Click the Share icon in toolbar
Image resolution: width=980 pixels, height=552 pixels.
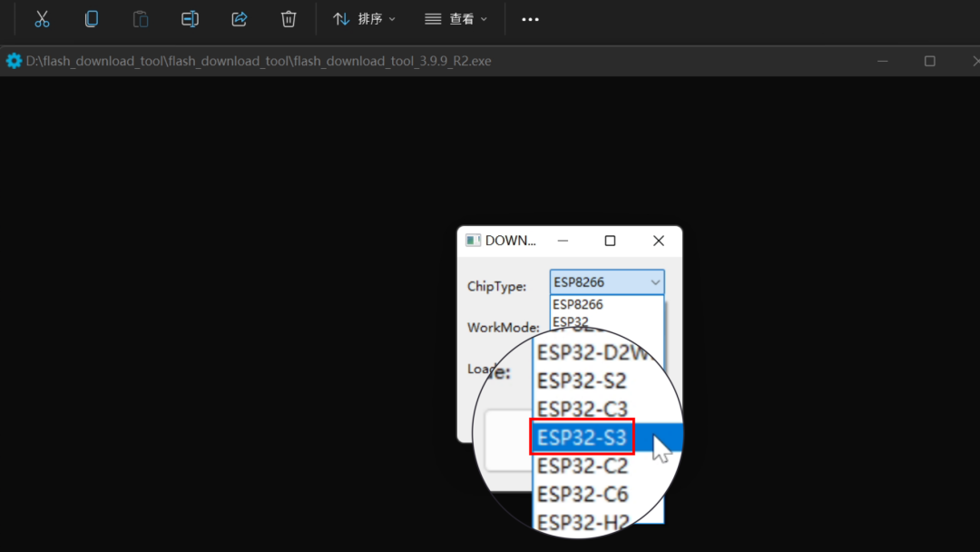(x=240, y=19)
